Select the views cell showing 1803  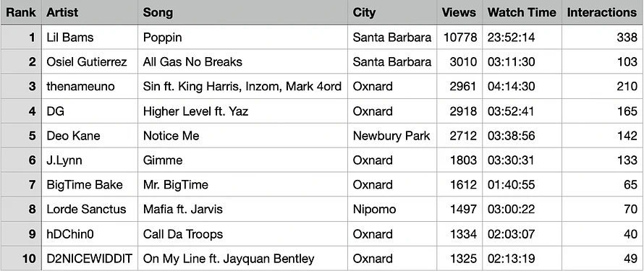tap(459, 160)
